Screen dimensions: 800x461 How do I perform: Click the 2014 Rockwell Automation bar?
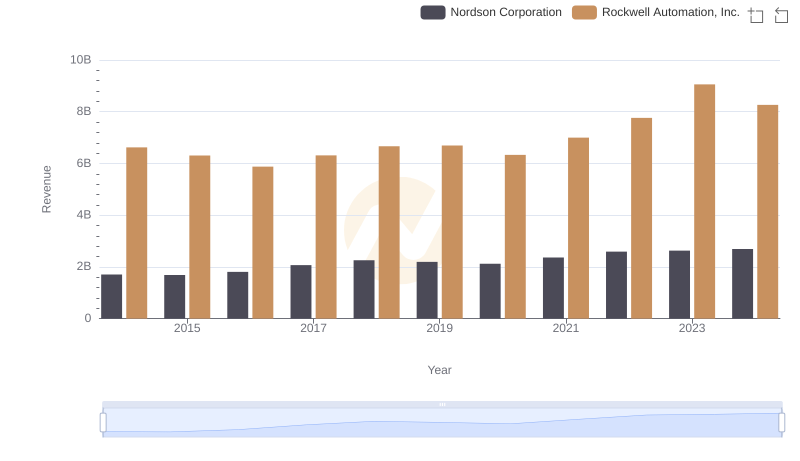coord(137,233)
